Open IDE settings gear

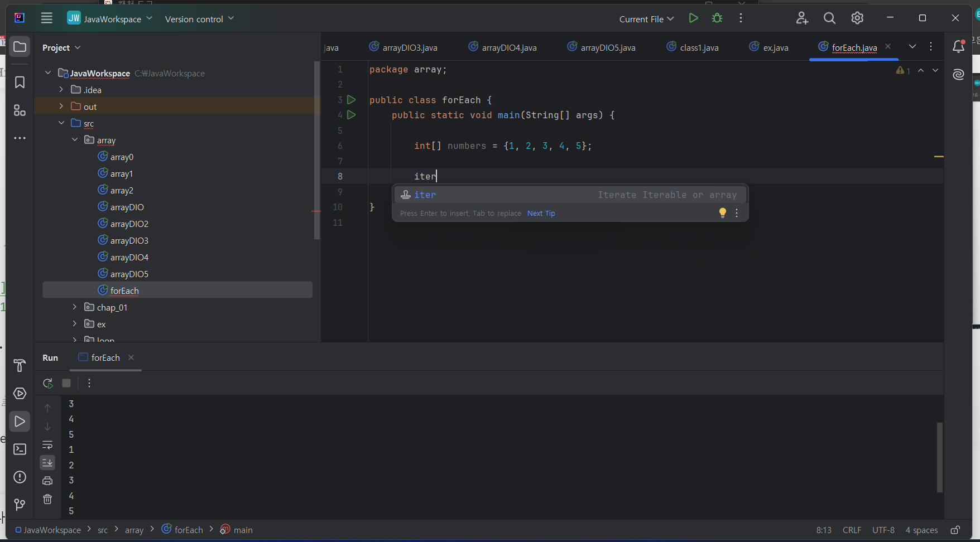click(857, 18)
